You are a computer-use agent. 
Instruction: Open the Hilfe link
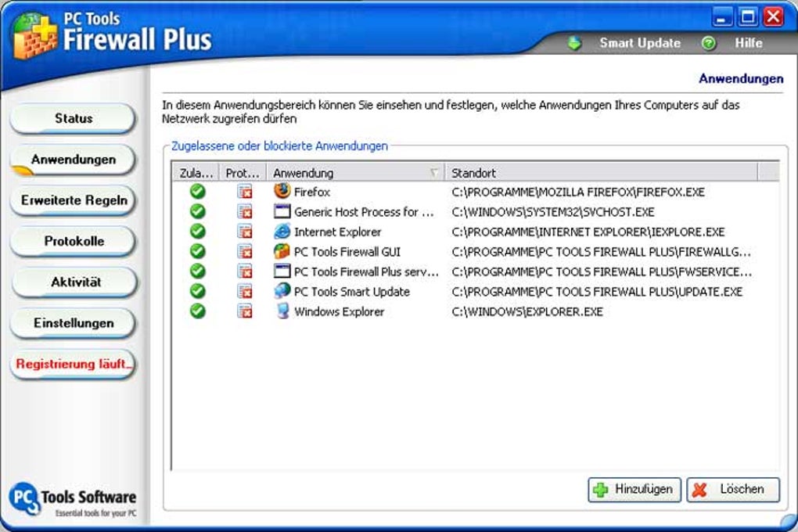(x=748, y=43)
